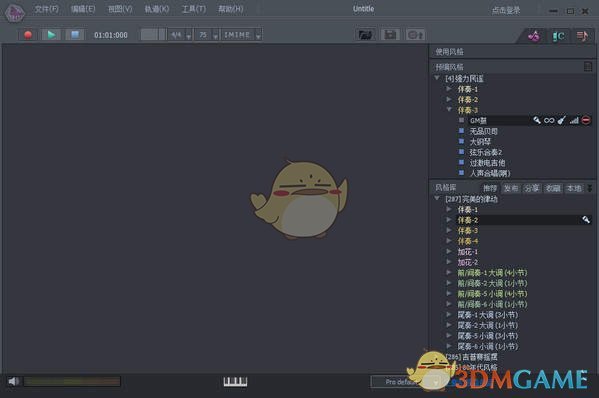Viewport: 599px width, 398px height.
Task: Select the [286] 吉普赛摇摆 style entry
Action: 472,357
